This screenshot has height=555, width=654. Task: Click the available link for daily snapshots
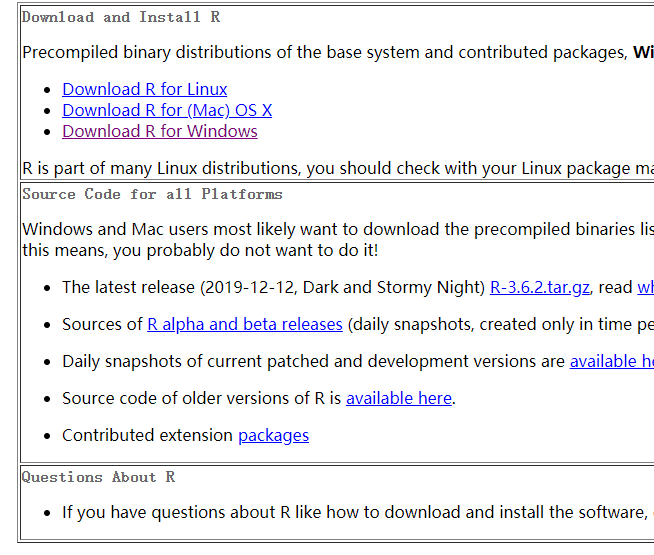click(x=611, y=361)
